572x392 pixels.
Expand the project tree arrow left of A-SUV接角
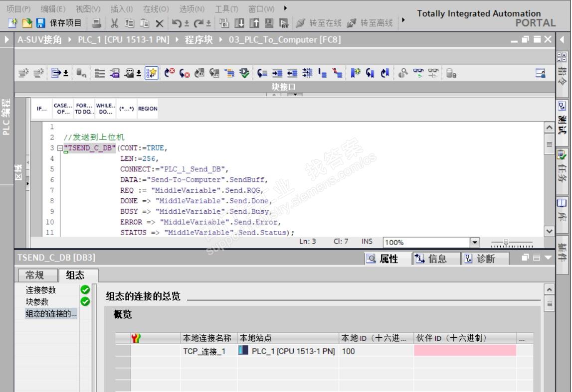pos(6,39)
